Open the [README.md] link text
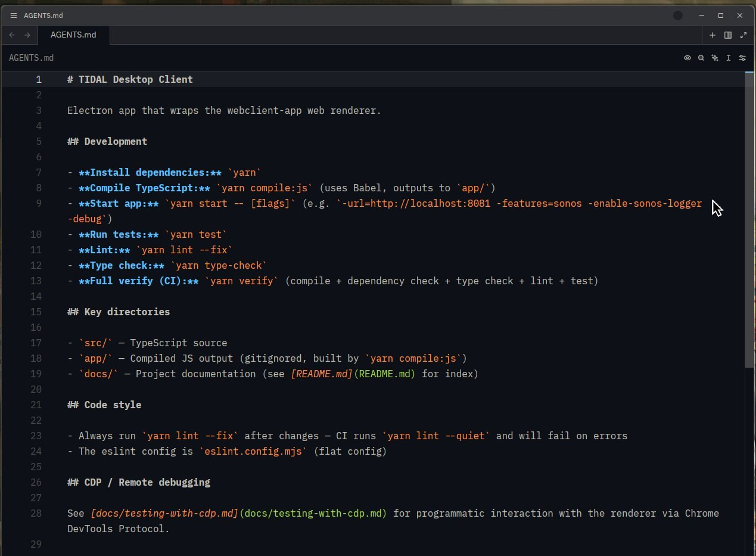Image resolution: width=756 pixels, height=556 pixels. [x=322, y=374]
